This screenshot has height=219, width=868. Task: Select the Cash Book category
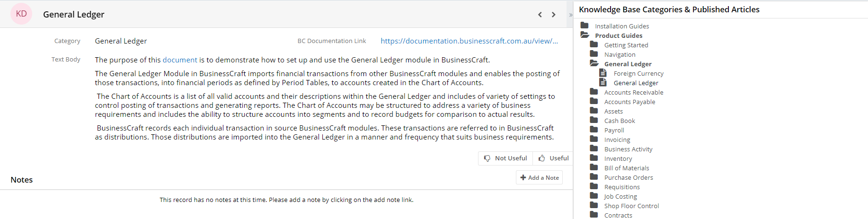point(620,121)
